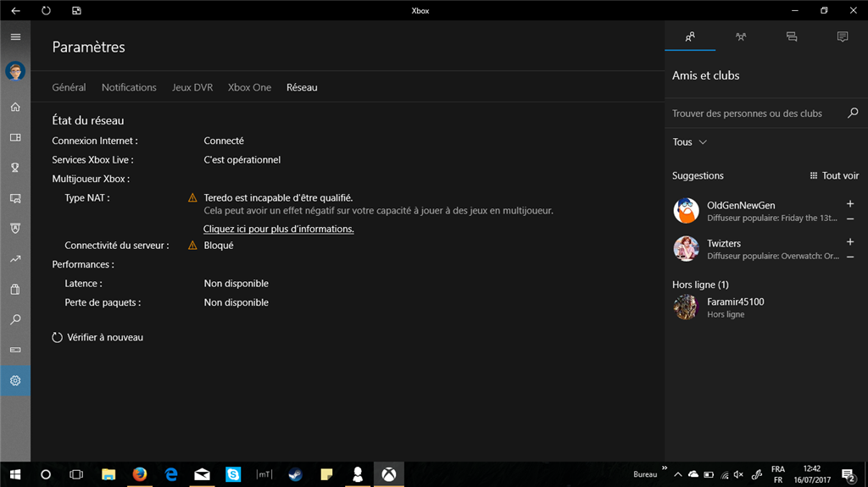Open the Général settings tab
This screenshot has height=487, width=868.
pos(69,87)
